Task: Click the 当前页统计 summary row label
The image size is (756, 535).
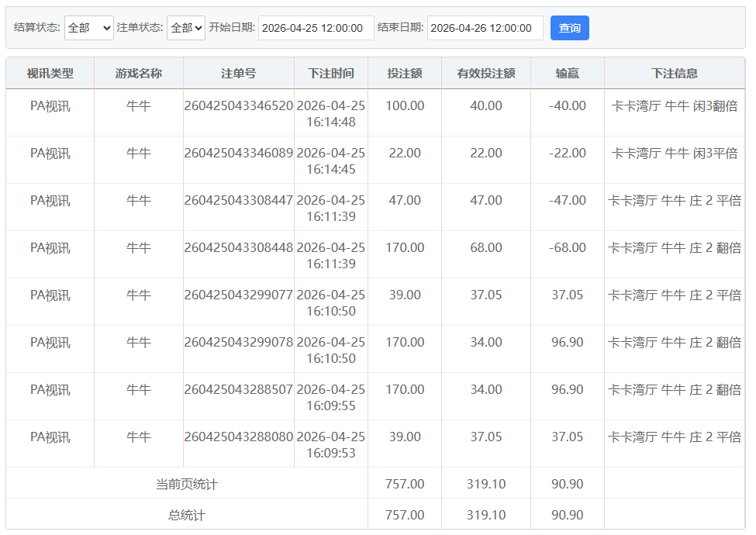Action: (x=187, y=485)
